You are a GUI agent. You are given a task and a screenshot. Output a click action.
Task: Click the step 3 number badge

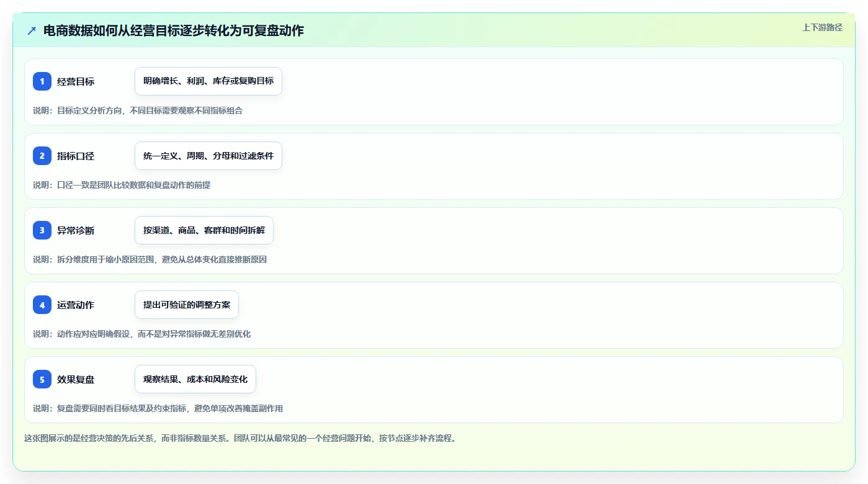click(42, 230)
